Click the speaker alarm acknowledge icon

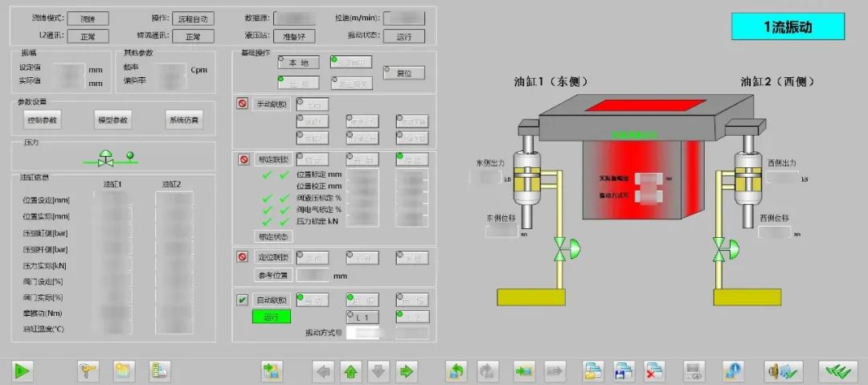pyautogui.click(x=783, y=371)
